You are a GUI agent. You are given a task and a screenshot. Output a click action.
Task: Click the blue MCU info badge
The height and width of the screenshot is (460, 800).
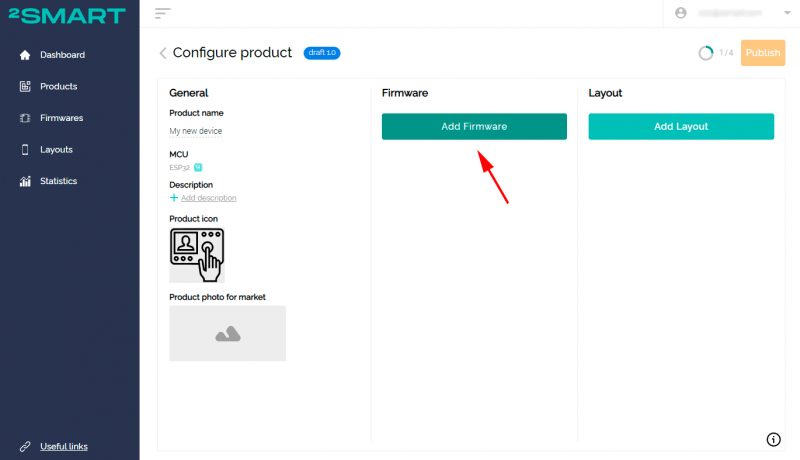[198, 168]
